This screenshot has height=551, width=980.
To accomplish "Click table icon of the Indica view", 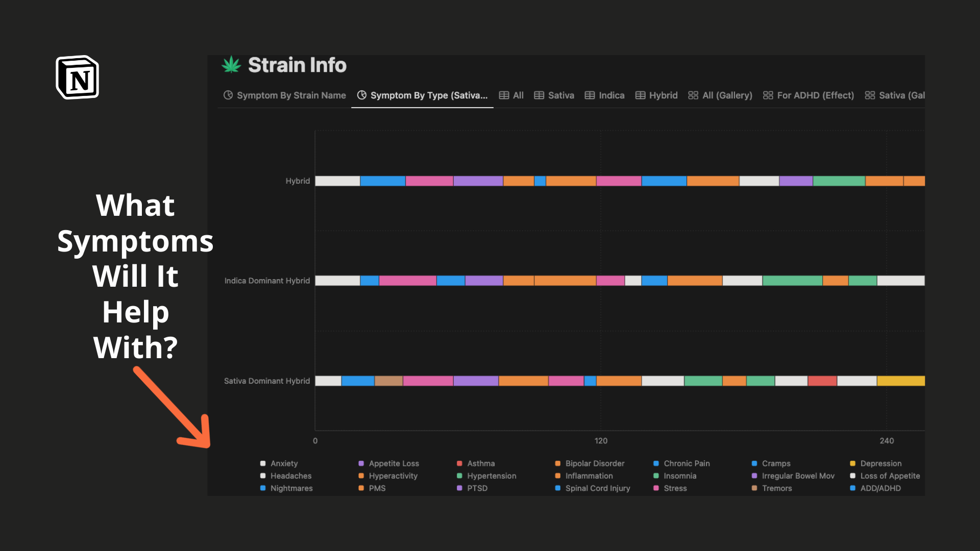I will [590, 95].
